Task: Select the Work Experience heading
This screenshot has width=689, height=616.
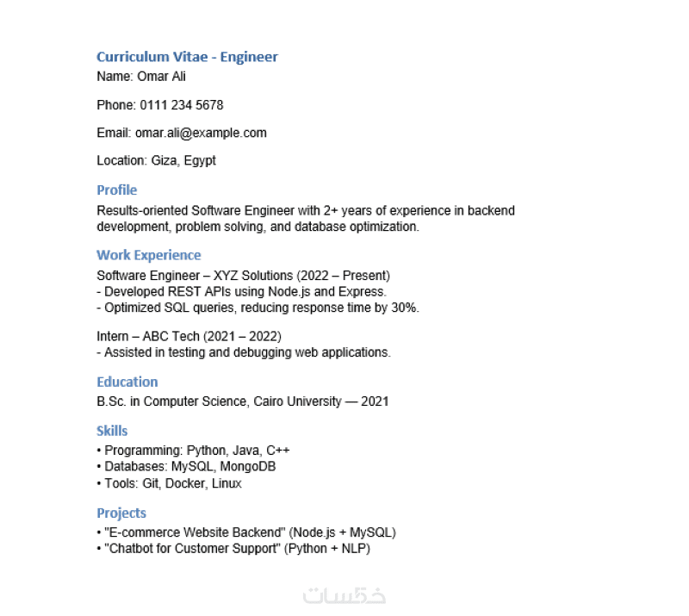Action: point(148,255)
